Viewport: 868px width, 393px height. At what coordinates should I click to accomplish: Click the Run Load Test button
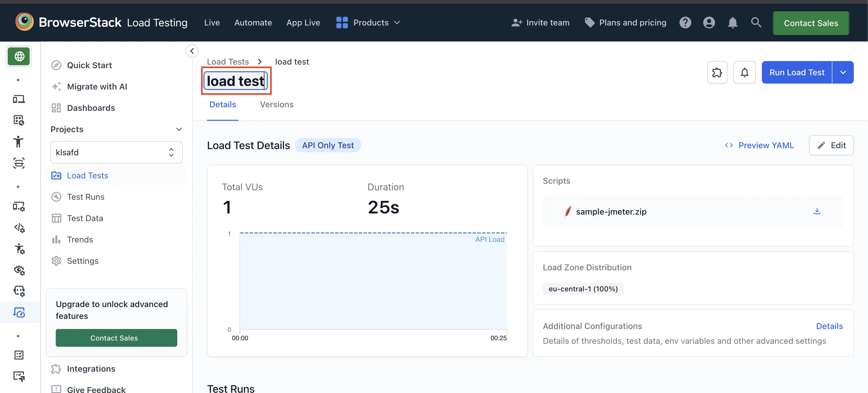[797, 72]
